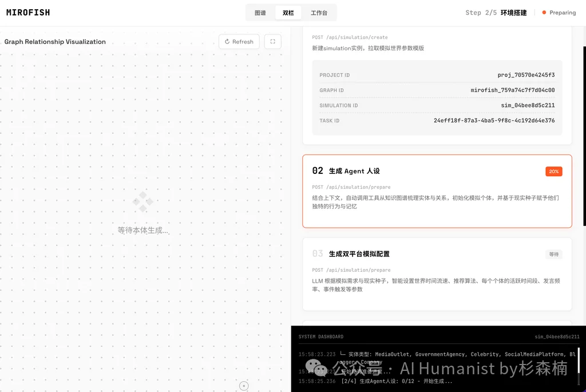Select the 双栏 view tab
Viewport: 586px width, 392px height.
coord(288,13)
